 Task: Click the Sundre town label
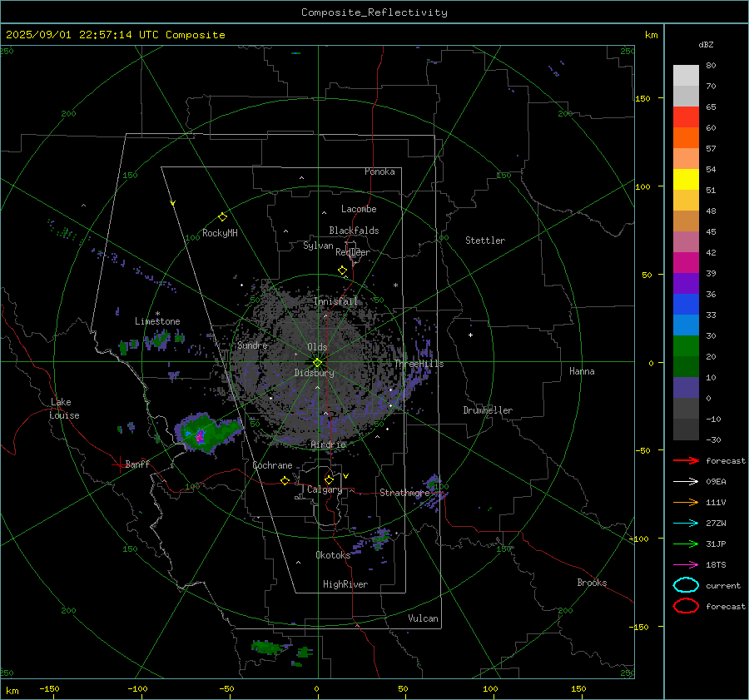coord(252,345)
